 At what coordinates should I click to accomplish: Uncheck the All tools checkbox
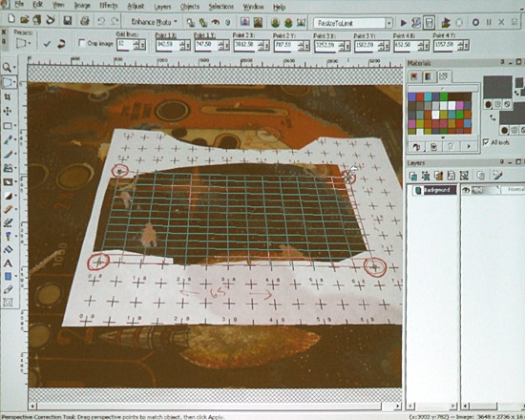[486, 142]
